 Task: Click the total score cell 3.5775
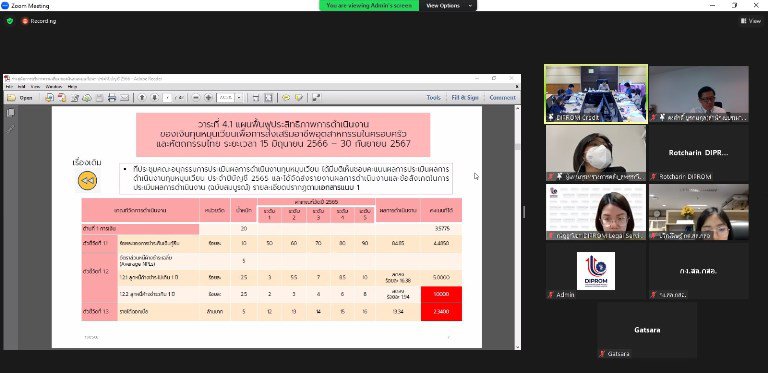(441, 228)
